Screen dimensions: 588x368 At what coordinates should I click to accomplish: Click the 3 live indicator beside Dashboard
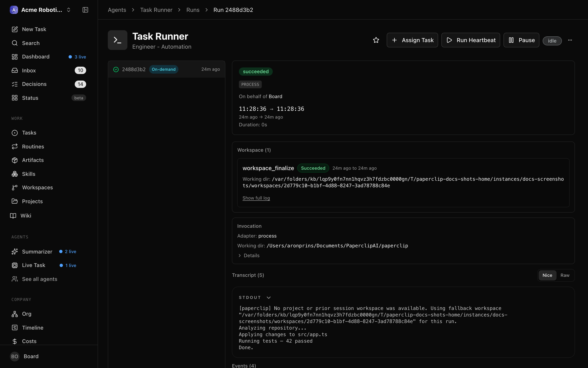tap(77, 57)
